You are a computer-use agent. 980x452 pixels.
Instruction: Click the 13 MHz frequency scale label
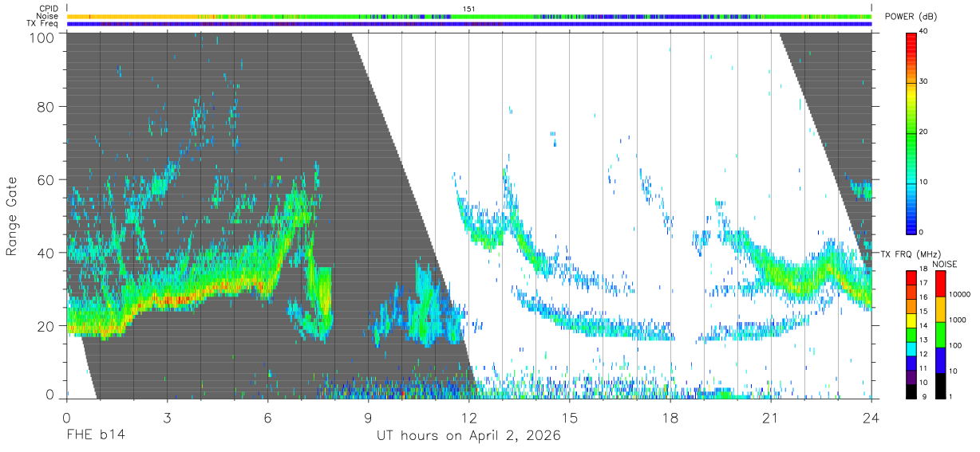point(924,340)
